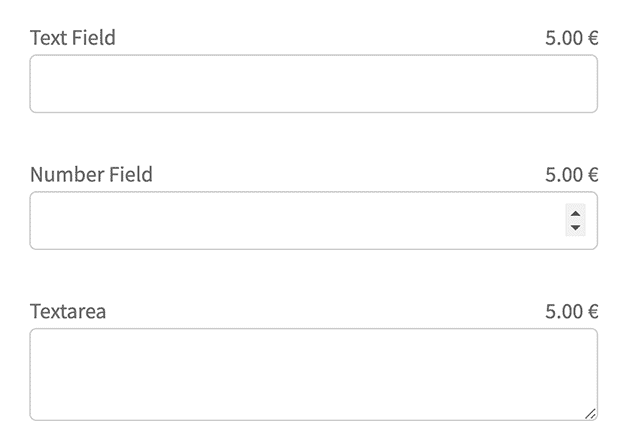The width and height of the screenshot is (632, 445).
Task: Increase the Number Field value with up arrow
Action: (575, 212)
